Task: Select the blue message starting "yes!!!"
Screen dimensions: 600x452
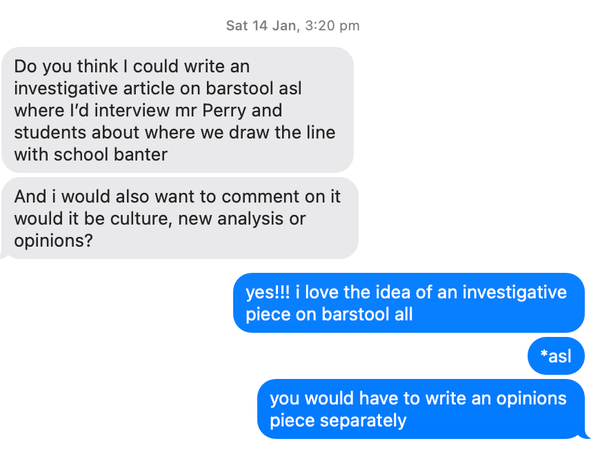Action: click(x=407, y=303)
